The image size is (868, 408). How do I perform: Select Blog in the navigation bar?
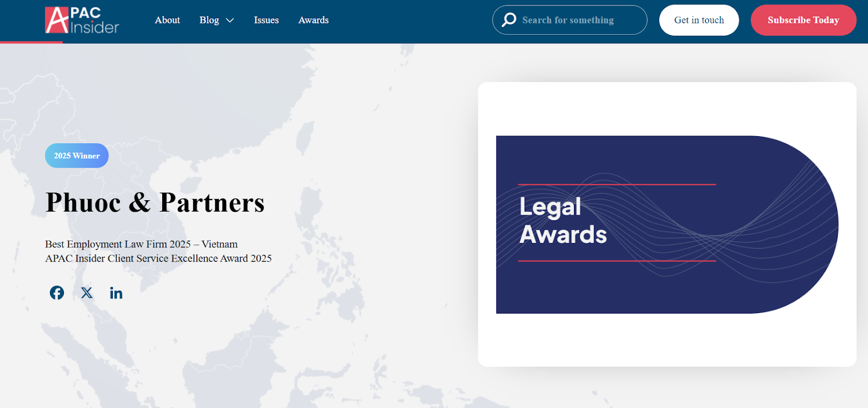(209, 20)
